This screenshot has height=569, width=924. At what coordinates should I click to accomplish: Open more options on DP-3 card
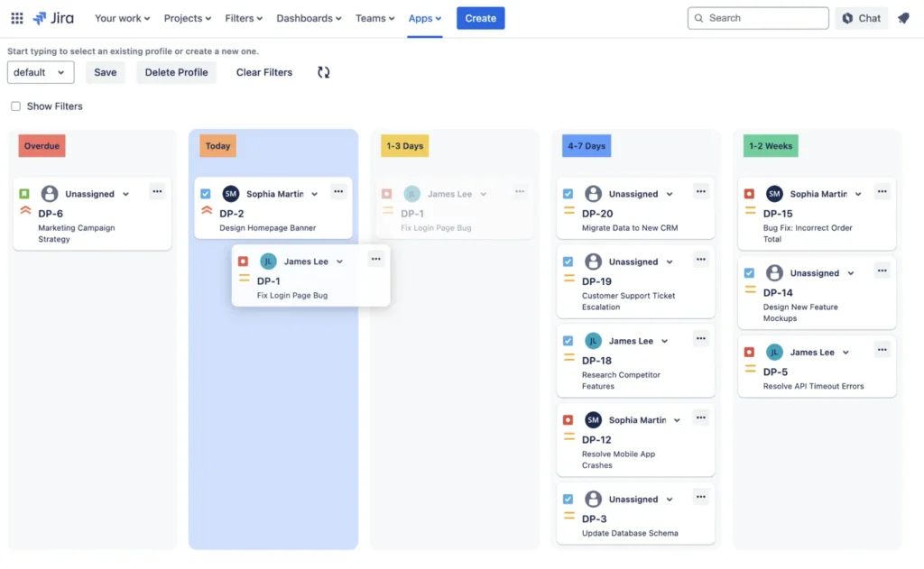click(700, 497)
